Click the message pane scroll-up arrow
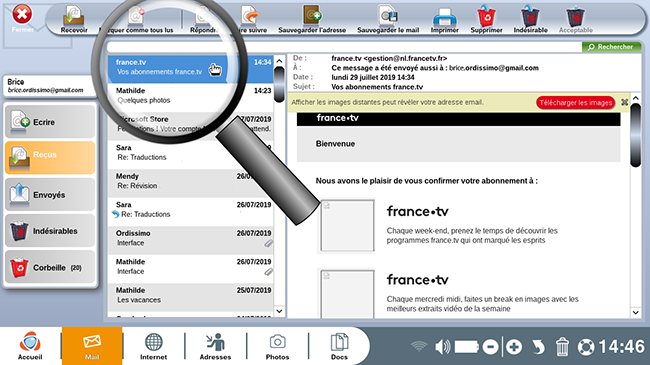The height and width of the screenshot is (365, 650). pos(635,98)
